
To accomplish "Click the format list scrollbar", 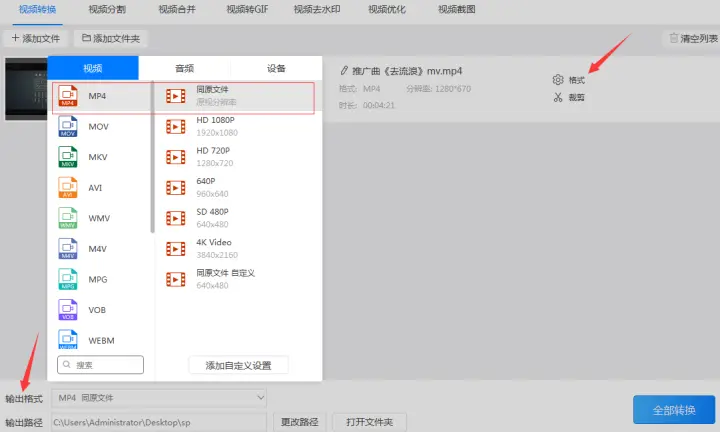I will [152, 157].
